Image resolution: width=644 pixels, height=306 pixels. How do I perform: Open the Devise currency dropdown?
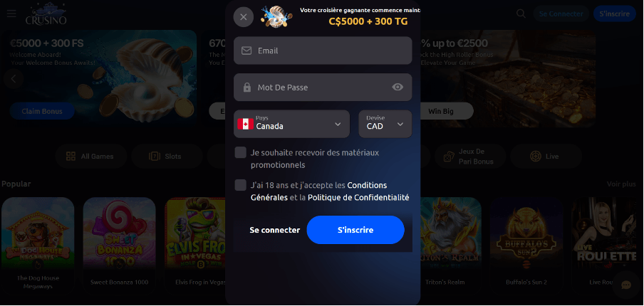[x=385, y=124]
